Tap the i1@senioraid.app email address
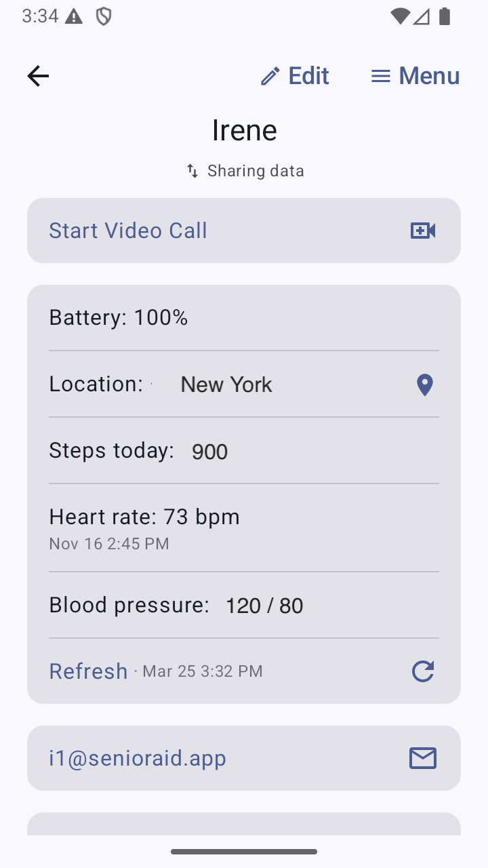Image resolution: width=488 pixels, height=868 pixels. click(x=138, y=758)
